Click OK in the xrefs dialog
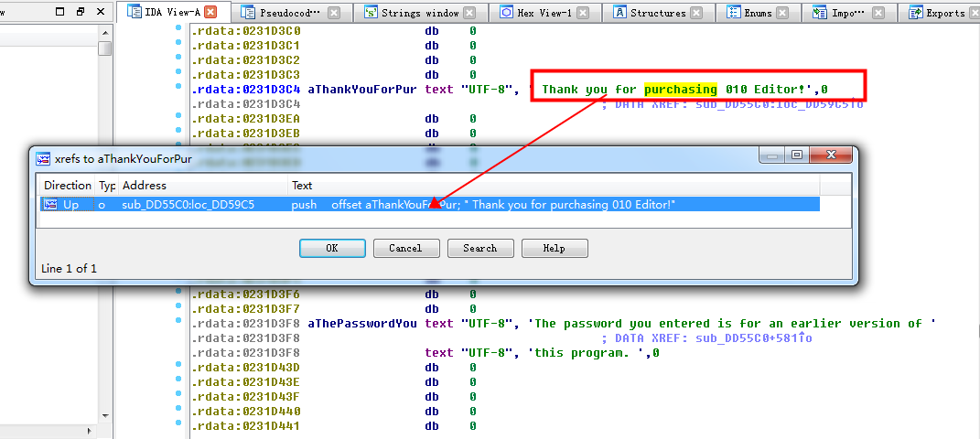The width and height of the screenshot is (980, 439). coord(332,249)
